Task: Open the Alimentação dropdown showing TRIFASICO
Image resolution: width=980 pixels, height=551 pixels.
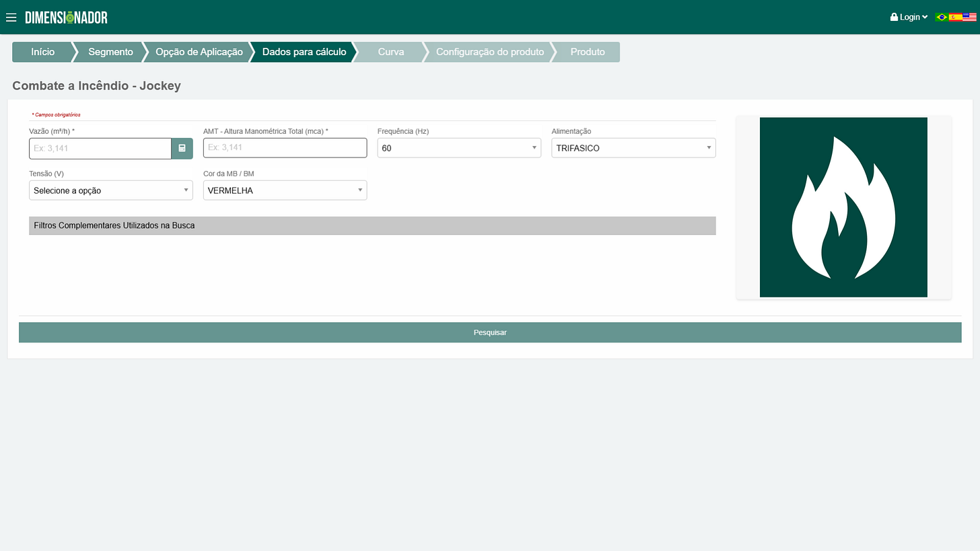Action: tap(633, 148)
